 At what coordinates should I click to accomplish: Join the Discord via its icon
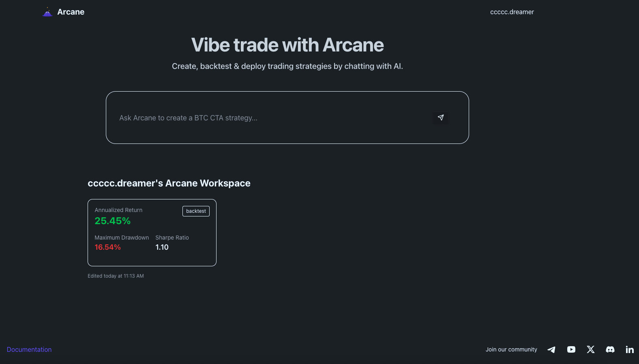610,349
